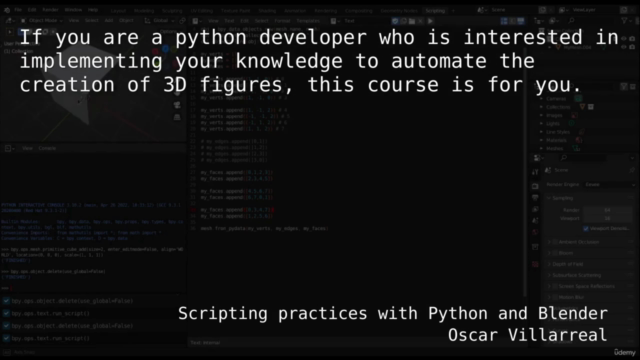The width and height of the screenshot is (640, 360).
Task: Click the Render samples value field
Action: (x=607, y=210)
